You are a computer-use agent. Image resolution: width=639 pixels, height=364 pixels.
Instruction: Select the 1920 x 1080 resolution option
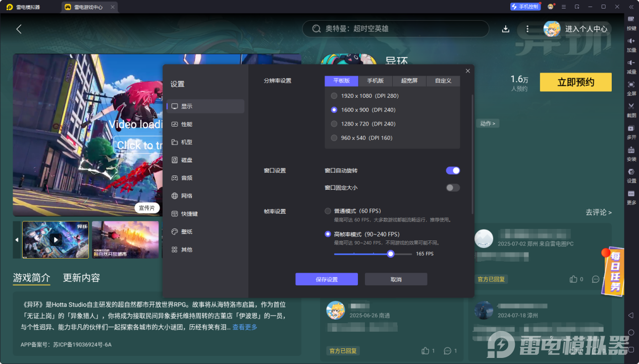(x=334, y=95)
